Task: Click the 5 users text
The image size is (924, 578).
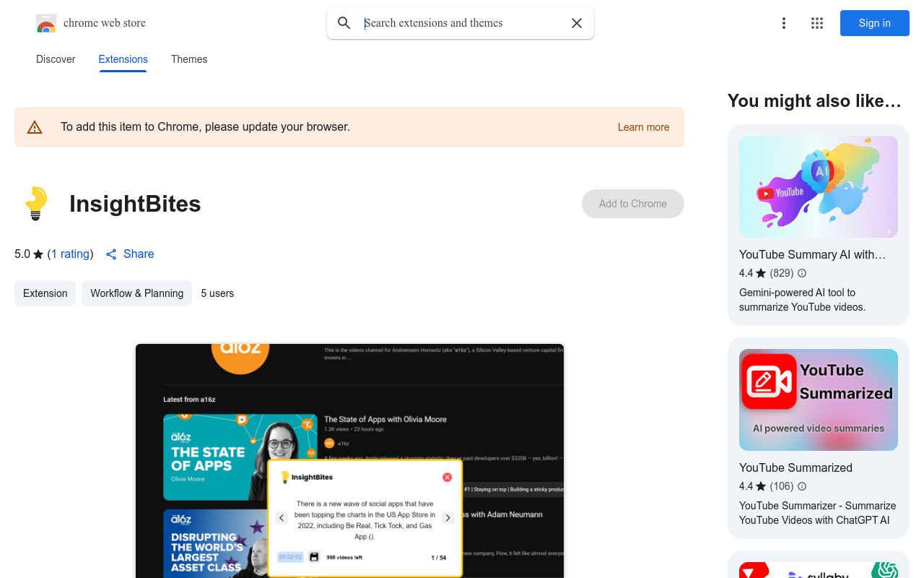Action: pyautogui.click(x=217, y=293)
